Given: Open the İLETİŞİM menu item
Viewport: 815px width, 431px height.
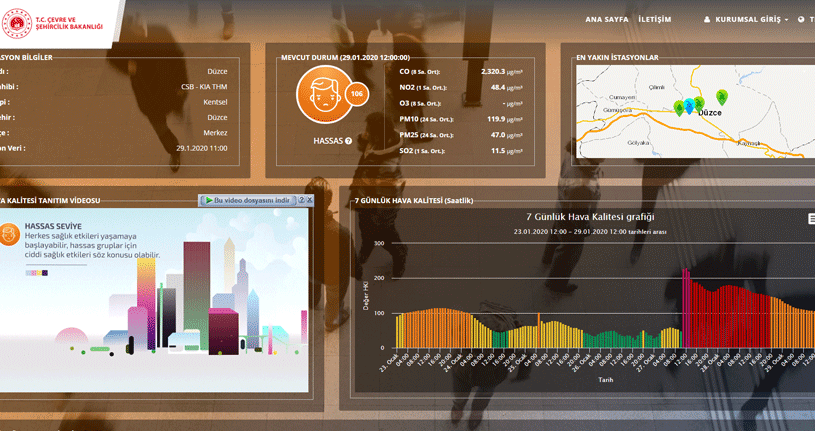Looking at the screenshot, I should (x=654, y=19).
